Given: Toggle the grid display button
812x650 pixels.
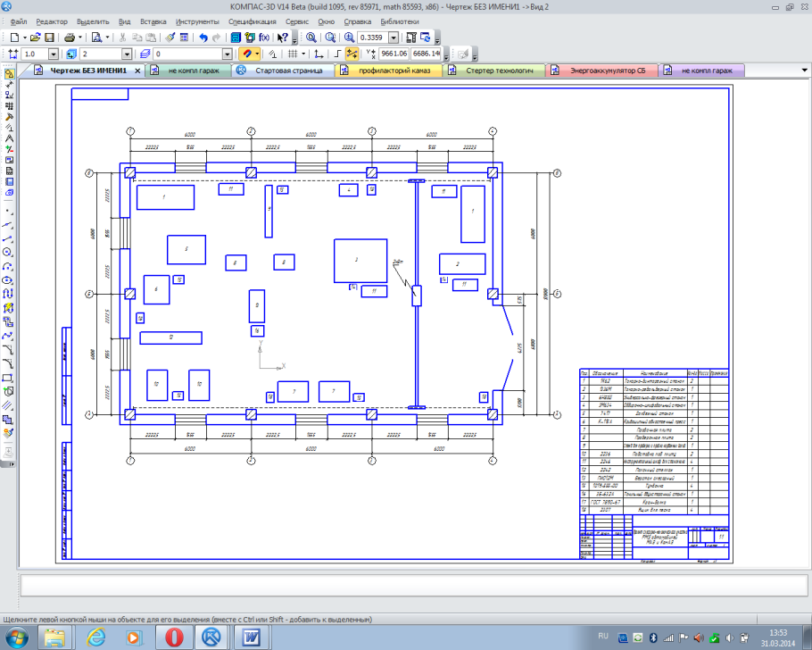Looking at the screenshot, I should 290,54.
